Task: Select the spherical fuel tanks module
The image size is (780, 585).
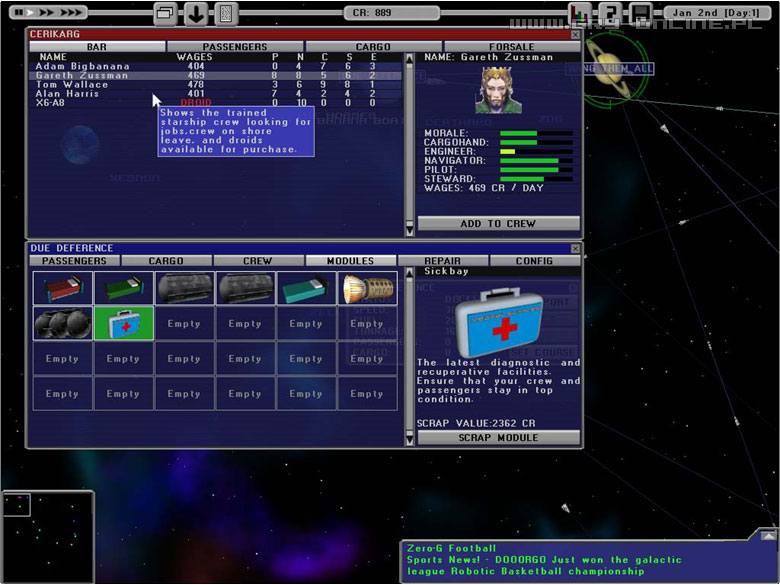Action: pyautogui.click(x=63, y=323)
